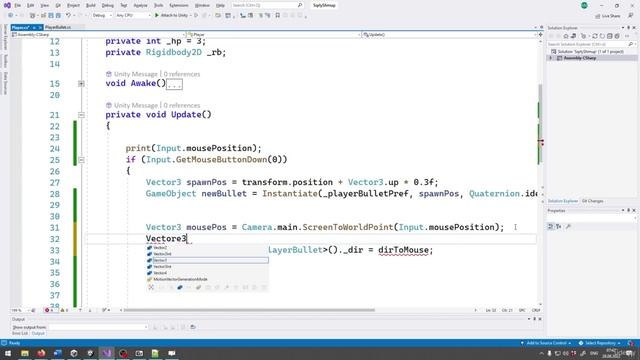
Task: Open the Extensions menu
Action: (179, 5)
